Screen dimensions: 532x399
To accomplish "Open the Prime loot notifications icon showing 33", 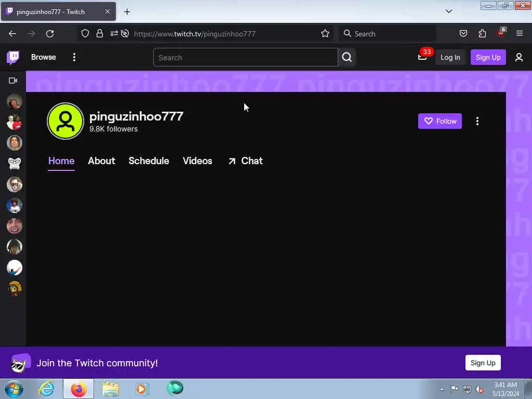I will (423, 56).
